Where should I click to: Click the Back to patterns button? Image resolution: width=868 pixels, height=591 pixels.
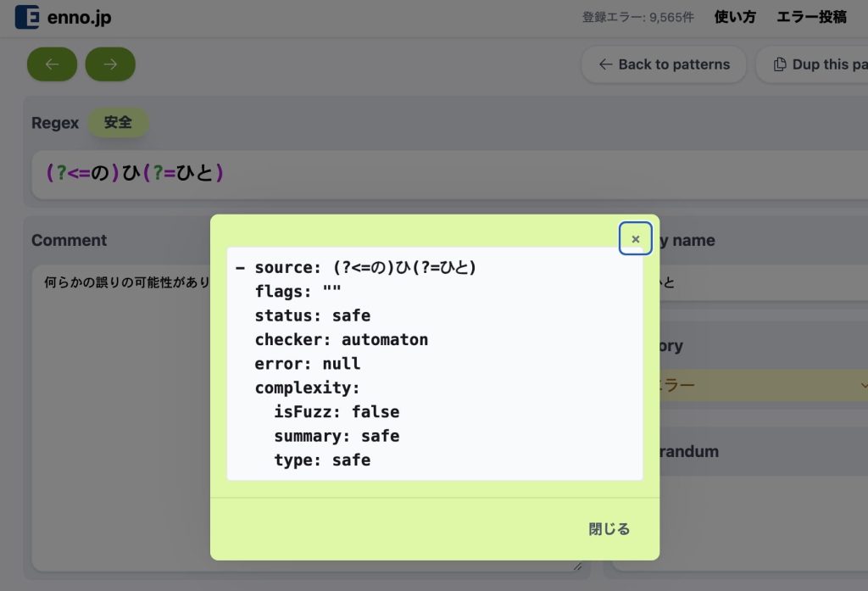[664, 64]
